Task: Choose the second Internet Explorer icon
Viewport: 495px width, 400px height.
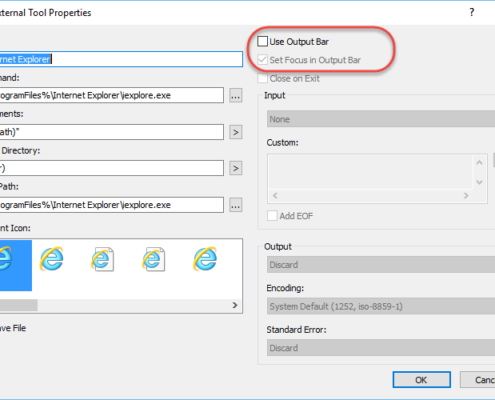Action: click(x=51, y=259)
